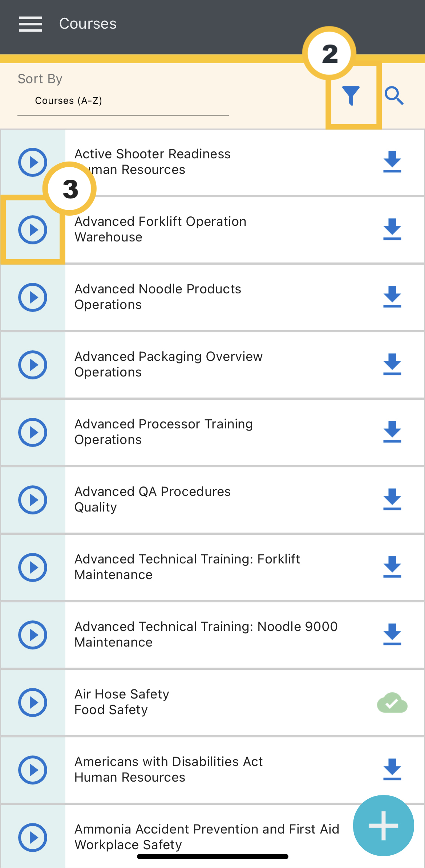Open Advanced QA Procedures course title

[x=153, y=492]
